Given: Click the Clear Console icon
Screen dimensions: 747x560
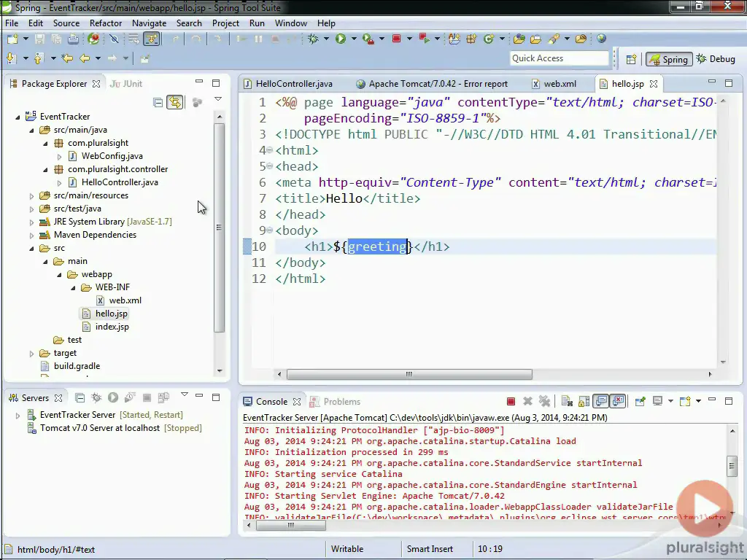Looking at the screenshot, I should click(566, 402).
